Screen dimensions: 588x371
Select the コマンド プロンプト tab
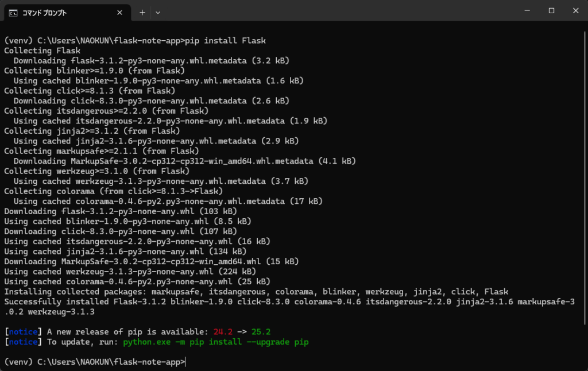pos(68,13)
